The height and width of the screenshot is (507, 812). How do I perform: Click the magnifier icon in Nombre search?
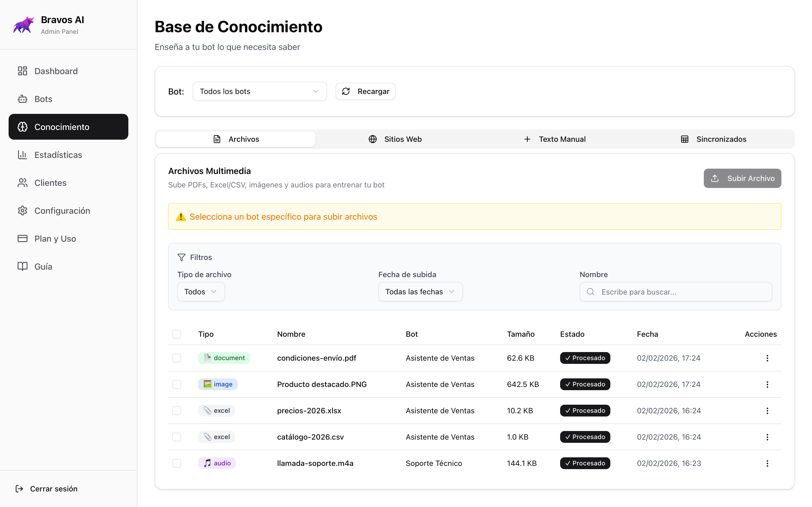coord(590,292)
